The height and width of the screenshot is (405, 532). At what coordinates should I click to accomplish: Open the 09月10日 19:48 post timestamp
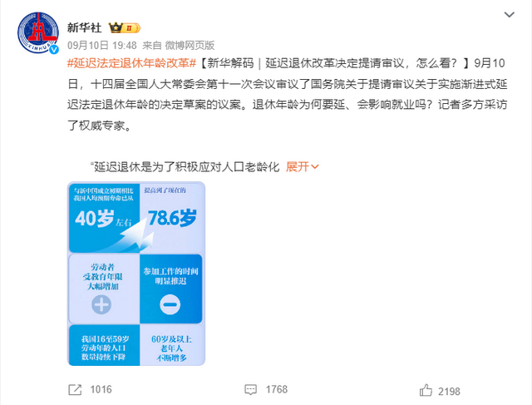coord(101,45)
